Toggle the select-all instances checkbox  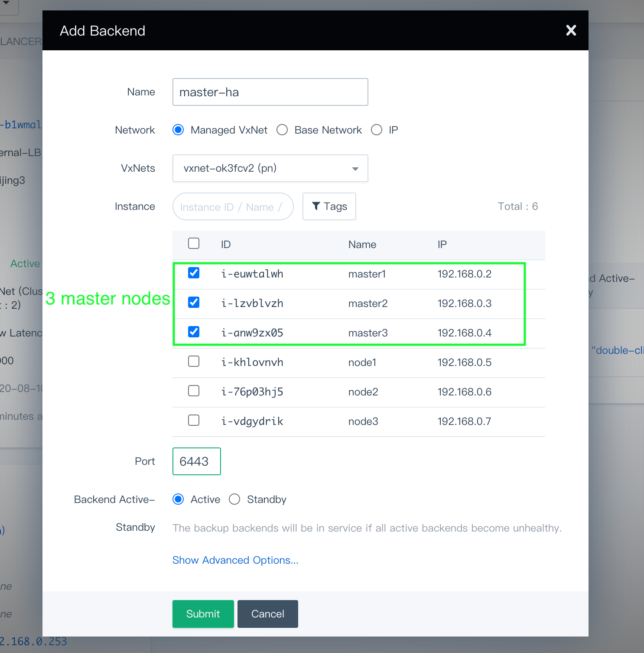tap(194, 243)
